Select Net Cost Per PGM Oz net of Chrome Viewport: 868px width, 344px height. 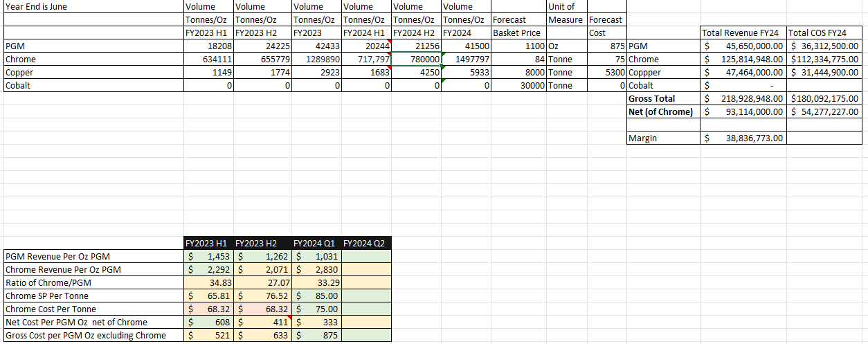point(93,323)
